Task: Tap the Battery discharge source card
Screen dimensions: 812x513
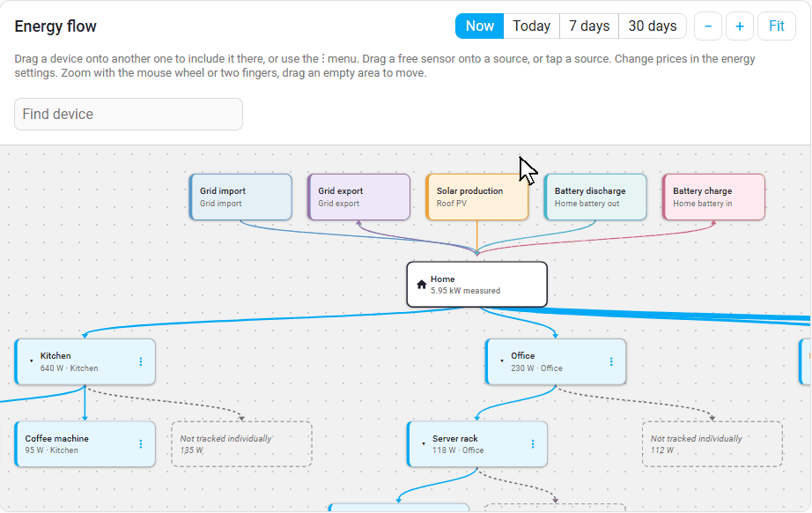Action: coord(595,197)
